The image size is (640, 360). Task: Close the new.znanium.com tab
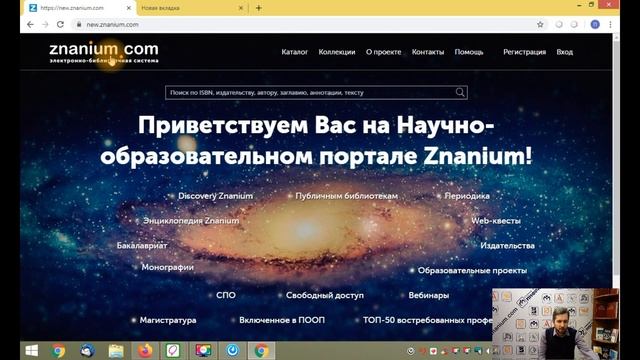[x=129, y=8]
